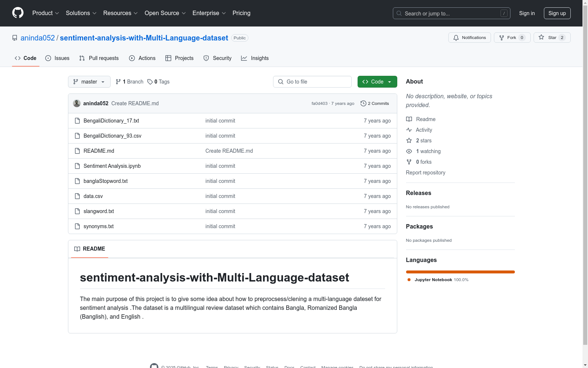
Task: Open data.csv file
Action: tap(93, 196)
